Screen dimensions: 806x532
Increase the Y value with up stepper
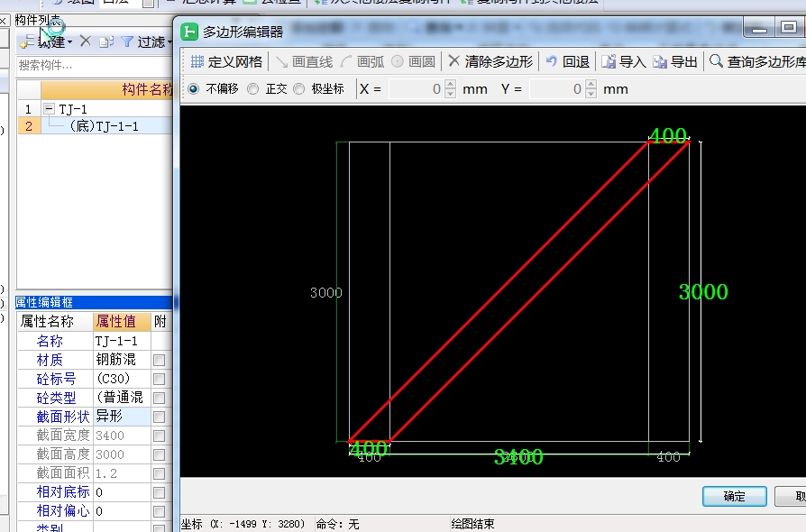click(x=591, y=84)
